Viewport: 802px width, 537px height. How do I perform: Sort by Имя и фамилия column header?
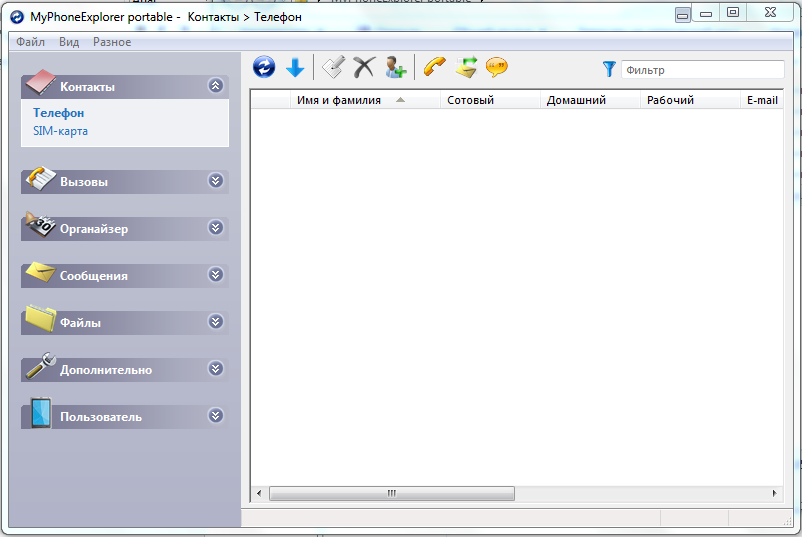click(x=339, y=100)
